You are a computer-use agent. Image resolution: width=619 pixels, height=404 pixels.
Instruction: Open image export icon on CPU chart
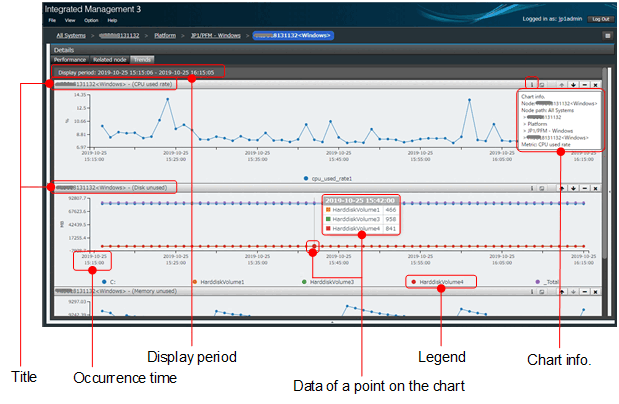point(542,85)
